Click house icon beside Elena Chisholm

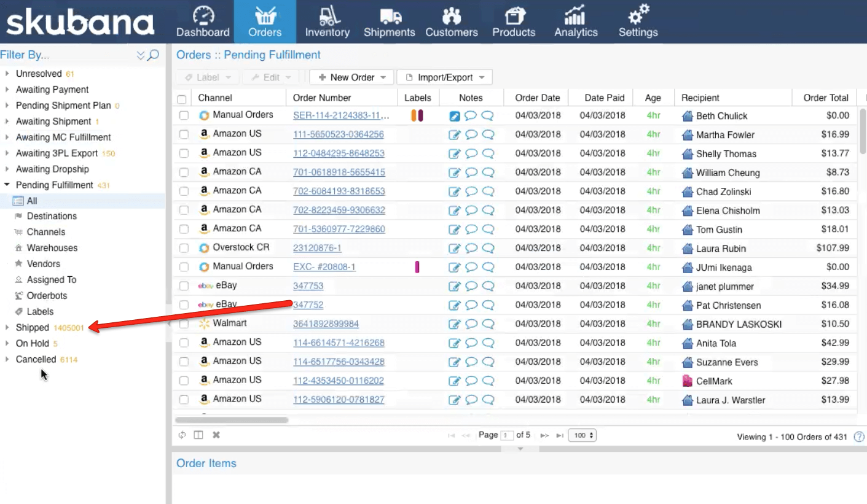(688, 211)
